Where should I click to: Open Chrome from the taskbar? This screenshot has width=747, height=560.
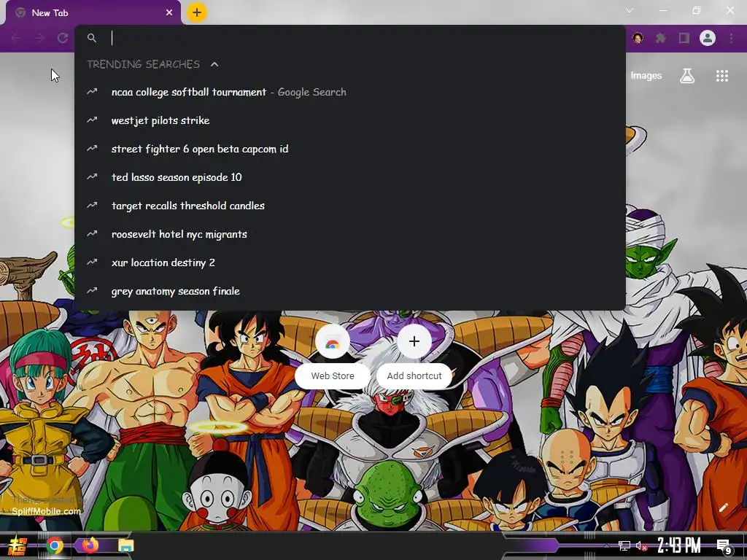55,545
